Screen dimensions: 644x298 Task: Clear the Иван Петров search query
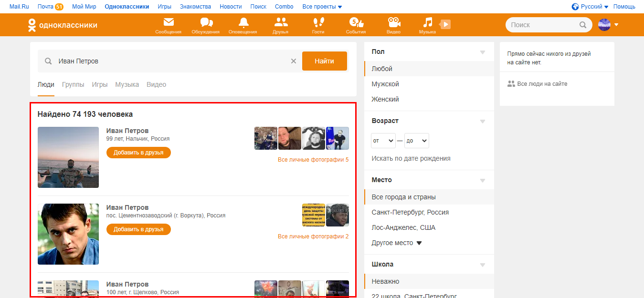click(x=294, y=61)
